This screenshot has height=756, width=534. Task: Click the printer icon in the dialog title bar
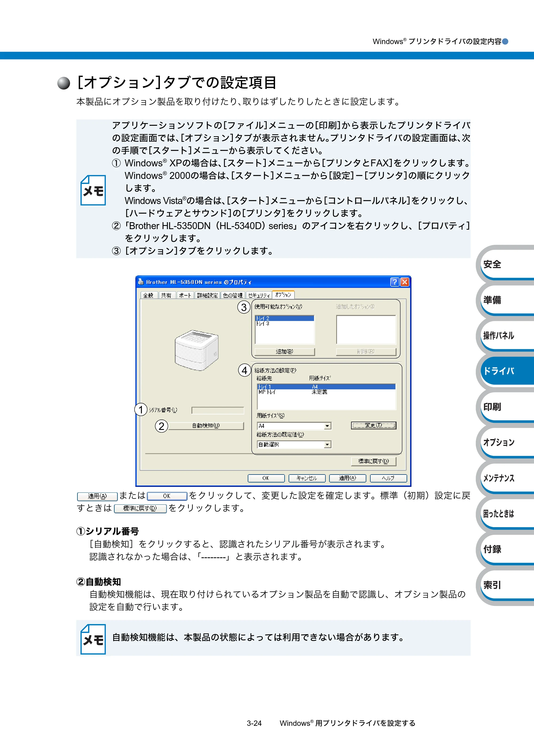[141, 281]
